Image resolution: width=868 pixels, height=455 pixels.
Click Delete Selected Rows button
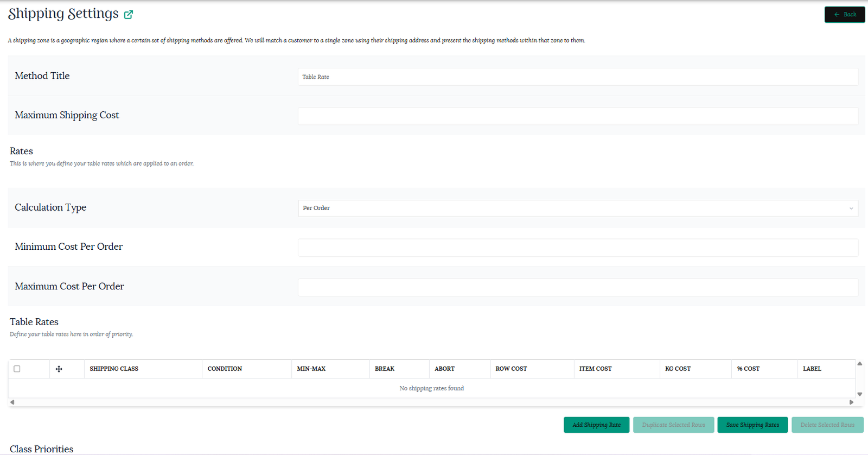point(827,425)
